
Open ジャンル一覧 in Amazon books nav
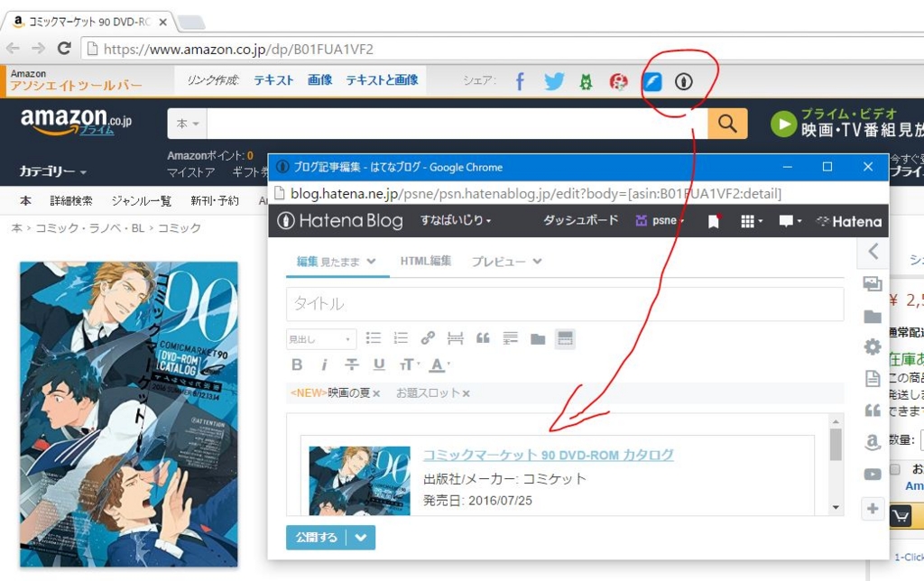(x=142, y=201)
